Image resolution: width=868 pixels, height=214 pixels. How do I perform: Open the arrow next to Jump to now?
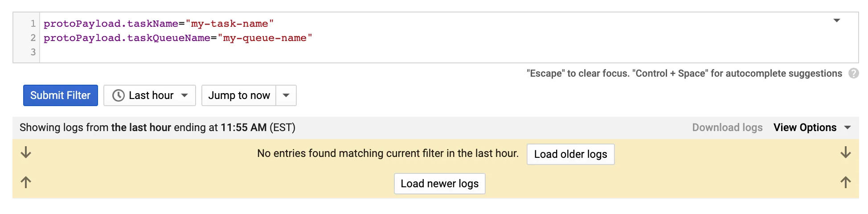coord(286,95)
